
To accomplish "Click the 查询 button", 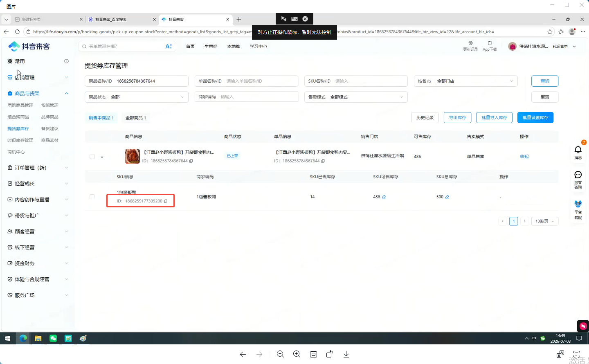I will [545, 81].
